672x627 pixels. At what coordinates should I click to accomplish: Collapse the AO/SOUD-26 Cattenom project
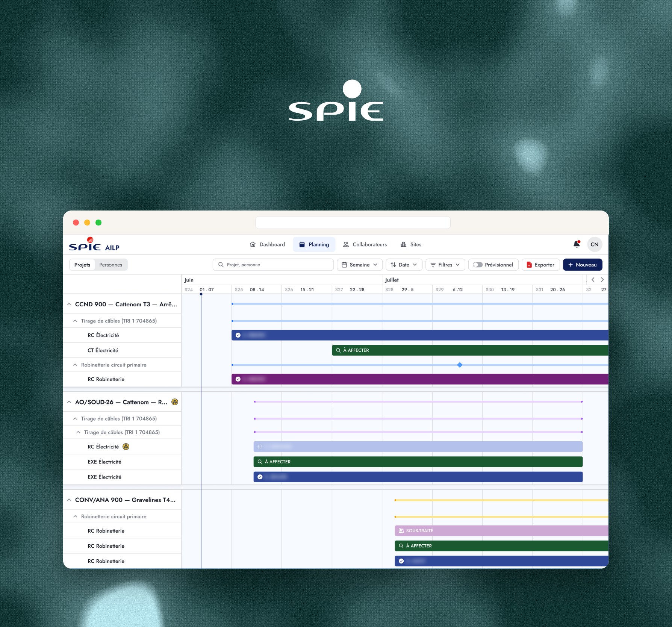(69, 402)
